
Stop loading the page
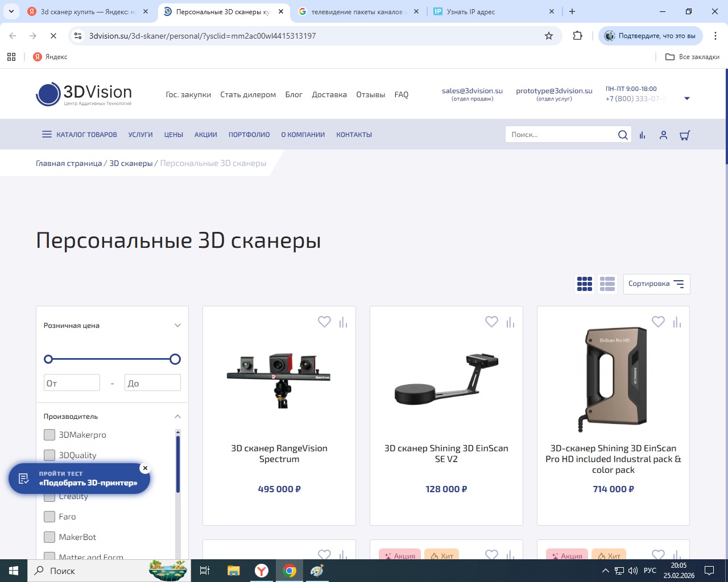[53, 36]
